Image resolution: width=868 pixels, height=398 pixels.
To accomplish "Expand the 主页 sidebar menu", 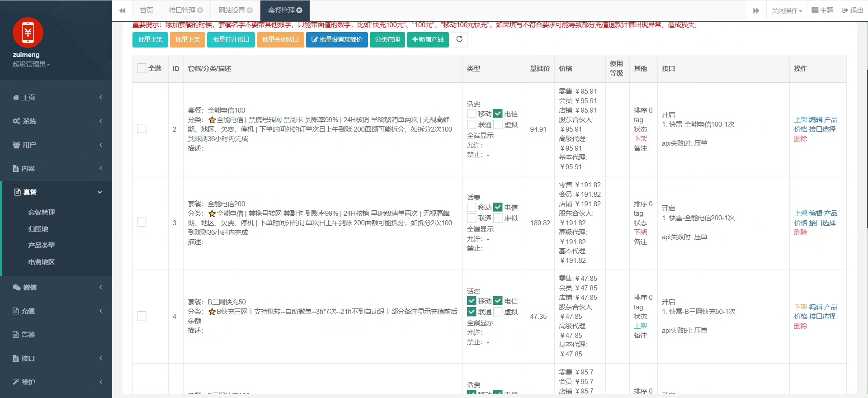I will pyautogui.click(x=56, y=97).
